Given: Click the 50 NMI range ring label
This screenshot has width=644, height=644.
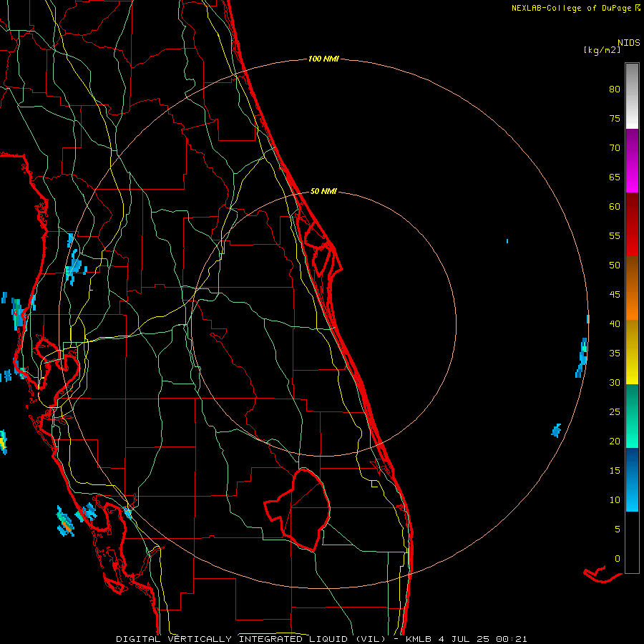Looking at the screenshot, I should point(323,191).
